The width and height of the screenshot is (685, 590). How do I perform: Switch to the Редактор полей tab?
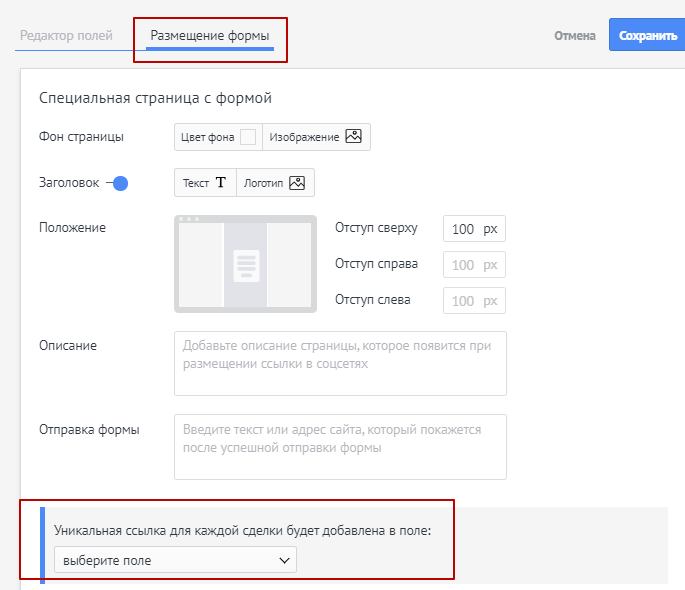pyautogui.click(x=66, y=35)
